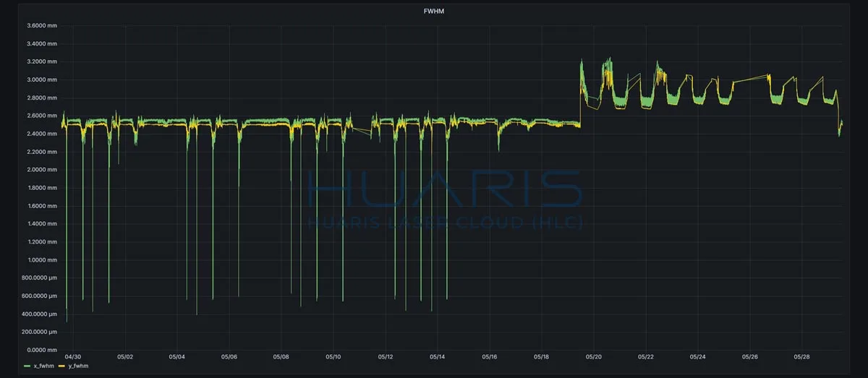Click the 0.0000 mm y-axis label
The height and width of the screenshot is (378, 868).
[42, 350]
